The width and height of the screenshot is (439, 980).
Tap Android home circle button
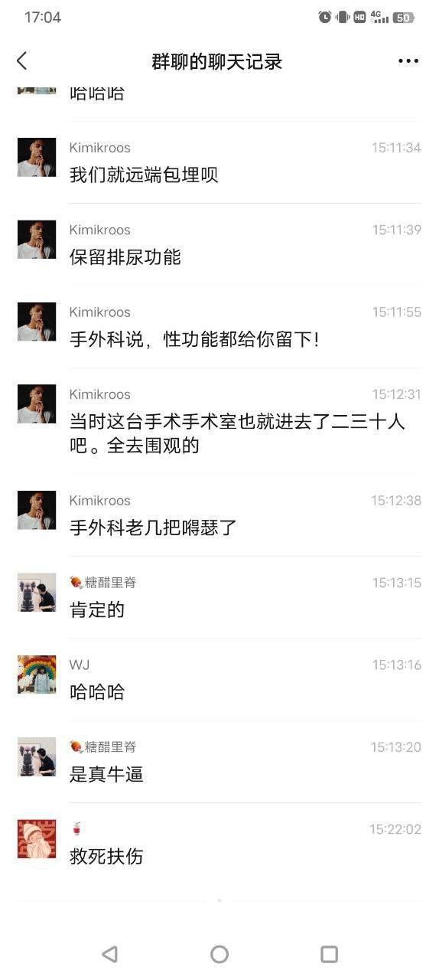point(219,953)
